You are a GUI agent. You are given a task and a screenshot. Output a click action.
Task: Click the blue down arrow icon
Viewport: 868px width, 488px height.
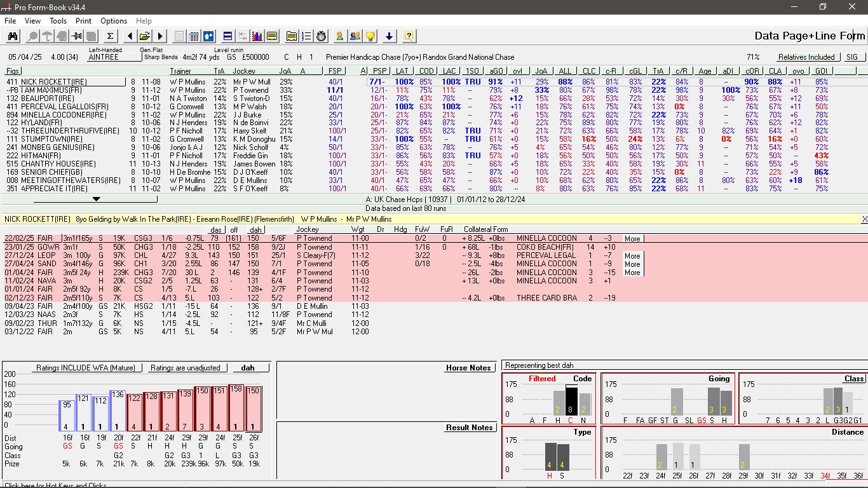[x=389, y=36]
